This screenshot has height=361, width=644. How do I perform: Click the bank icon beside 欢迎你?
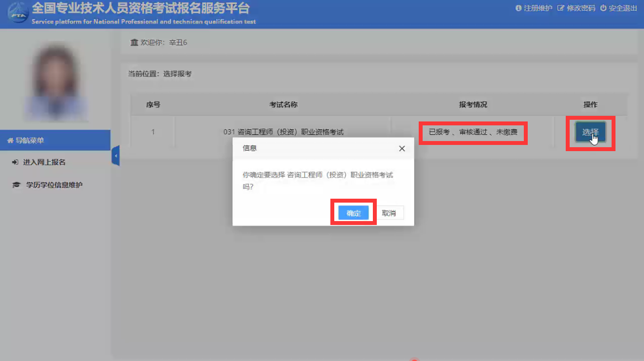134,43
